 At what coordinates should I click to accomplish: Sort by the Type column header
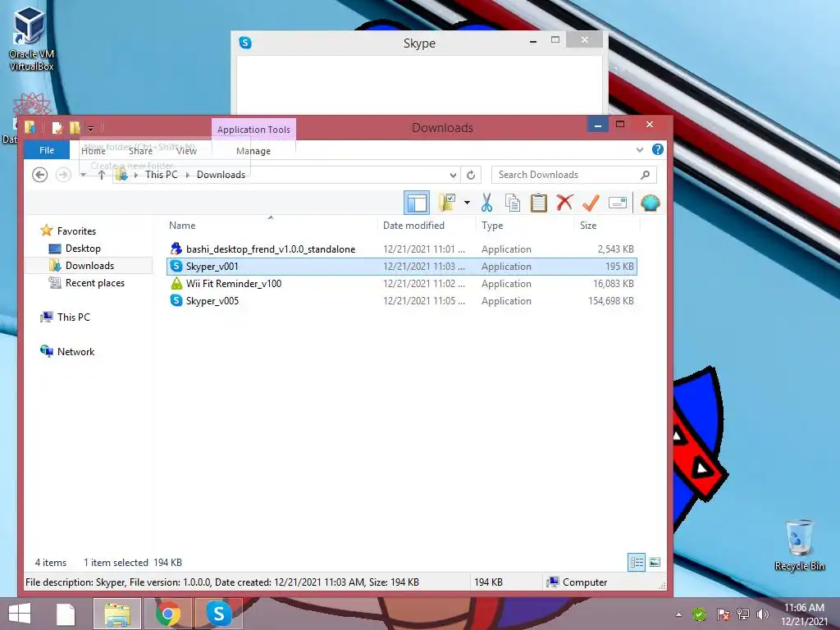tap(492, 226)
